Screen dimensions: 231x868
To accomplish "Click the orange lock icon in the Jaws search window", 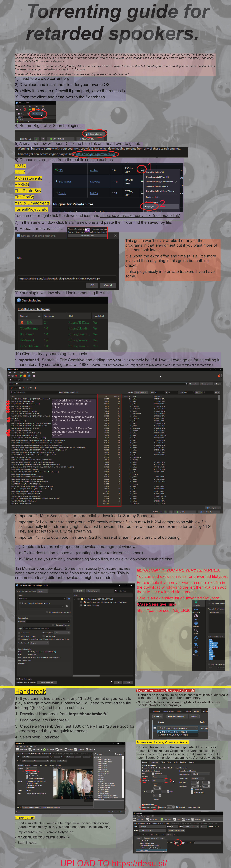I will point(219,376).
